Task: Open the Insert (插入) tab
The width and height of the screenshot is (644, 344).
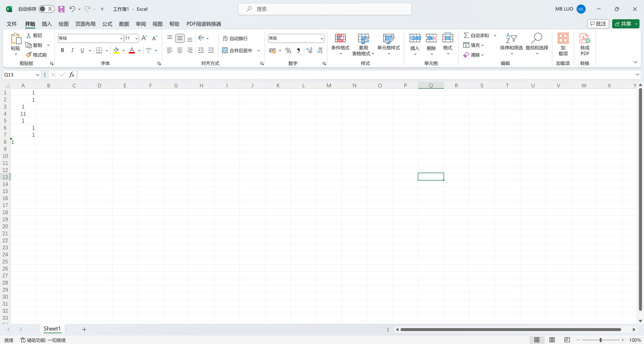Action: (x=47, y=24)
